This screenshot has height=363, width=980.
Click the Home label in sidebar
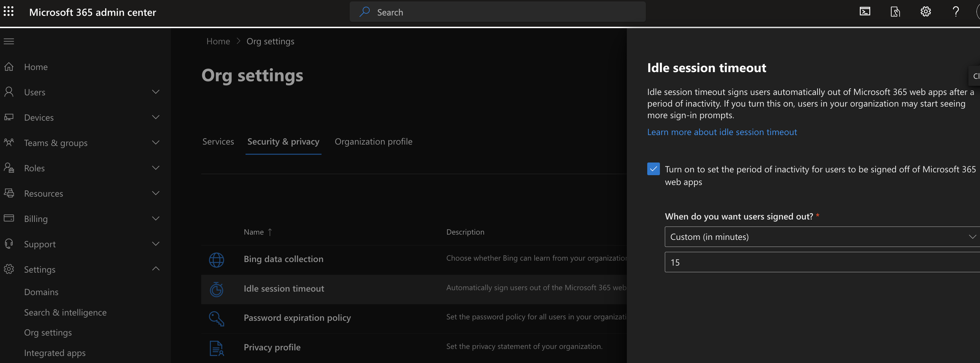point(36,66)
